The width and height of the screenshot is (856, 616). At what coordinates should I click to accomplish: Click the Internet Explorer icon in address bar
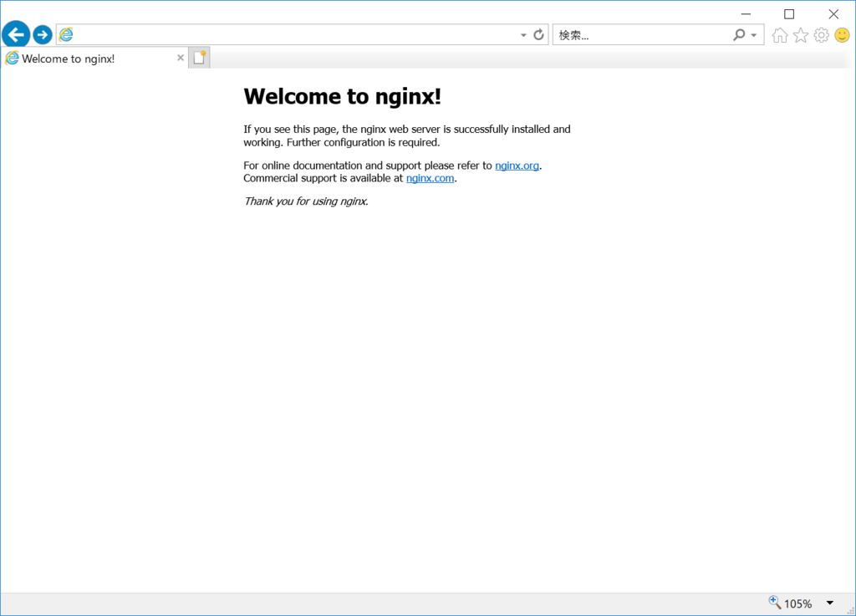click(x=66, y=35)
